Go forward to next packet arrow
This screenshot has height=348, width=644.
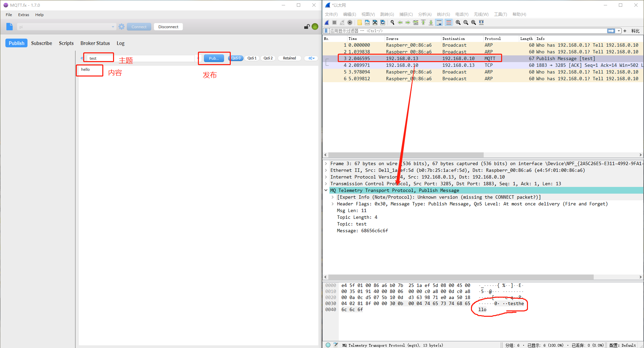click(x=408, y=22)
